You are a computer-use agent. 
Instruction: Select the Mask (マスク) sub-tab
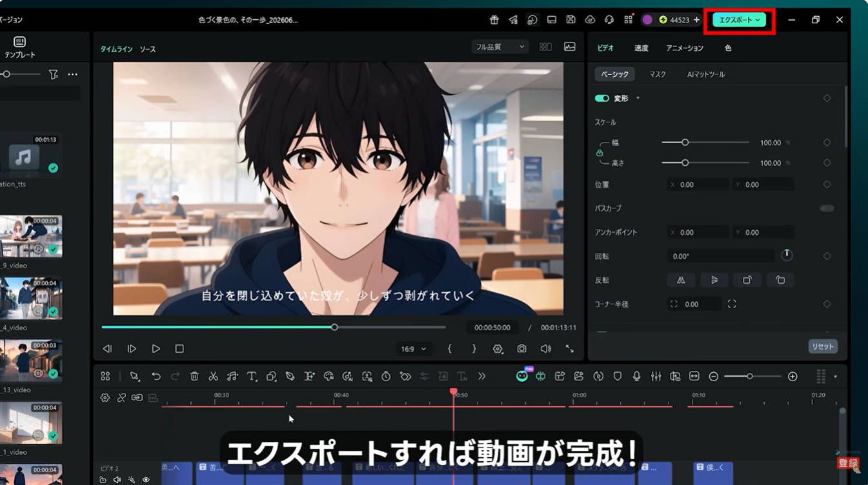coord(658,74)
